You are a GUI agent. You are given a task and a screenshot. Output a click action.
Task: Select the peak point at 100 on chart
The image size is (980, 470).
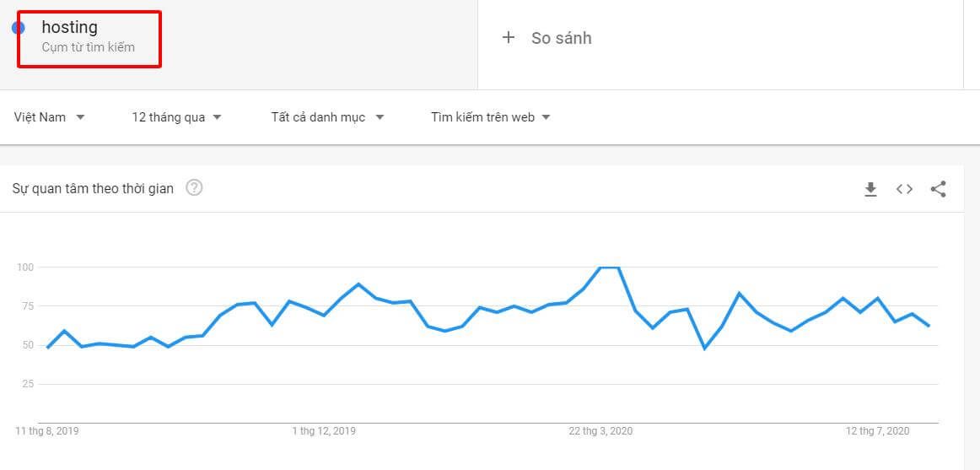(x=610, y=267)
